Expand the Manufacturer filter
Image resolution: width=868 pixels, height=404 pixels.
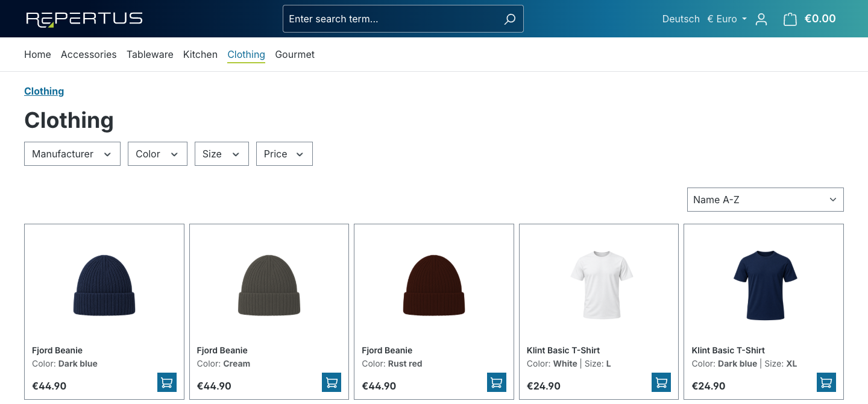(x=72, y=154)
